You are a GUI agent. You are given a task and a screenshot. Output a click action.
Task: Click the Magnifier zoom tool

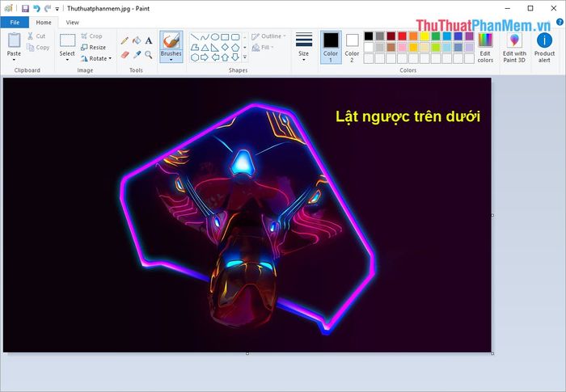149,55
